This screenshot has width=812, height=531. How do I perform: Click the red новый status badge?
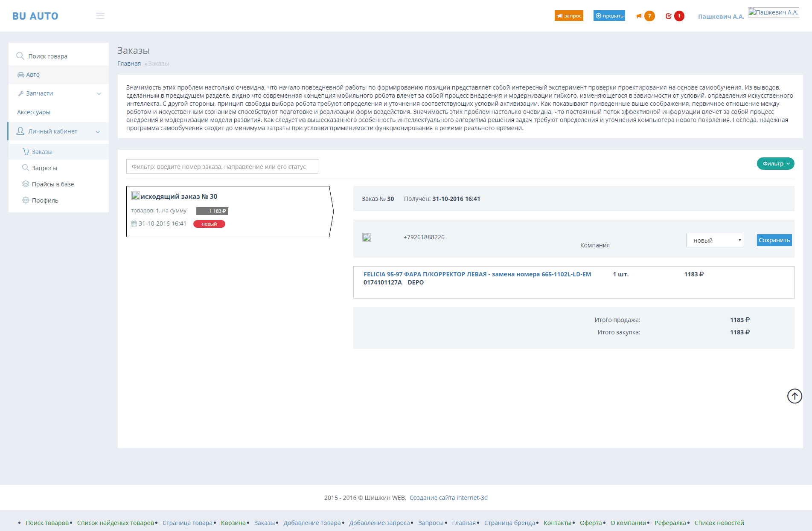(x=209, y=224)
